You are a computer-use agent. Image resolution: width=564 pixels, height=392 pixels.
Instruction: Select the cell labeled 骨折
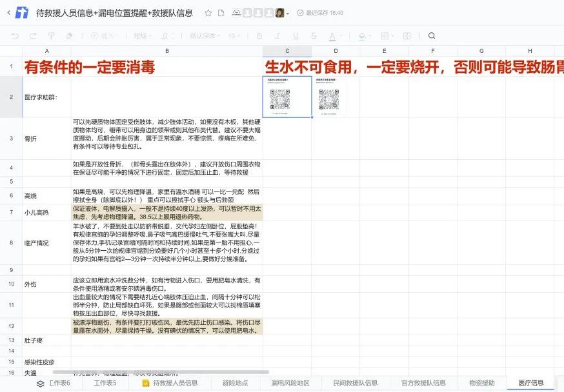click(46, 139)
